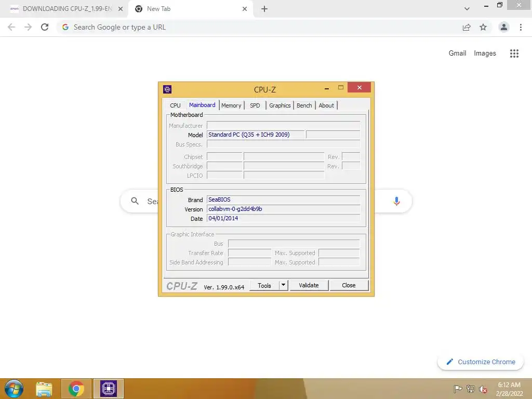Close the DOWNLOADING CPU-Z tab
532x399 pixels.
[x=121, y=9]
